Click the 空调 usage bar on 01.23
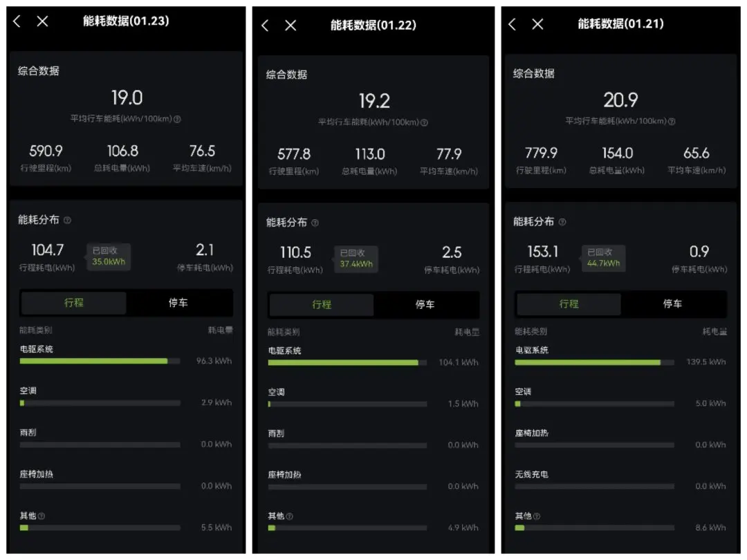Viewport: 747px width, 560px height. [x=100, y=403]
